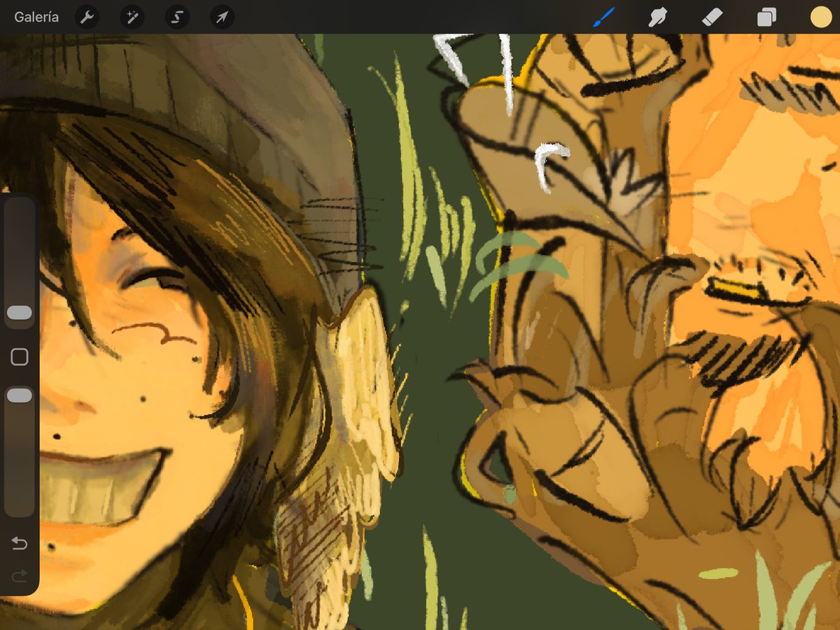
Task: Adjust the brush size slider handle
Action: click(20, 313)
